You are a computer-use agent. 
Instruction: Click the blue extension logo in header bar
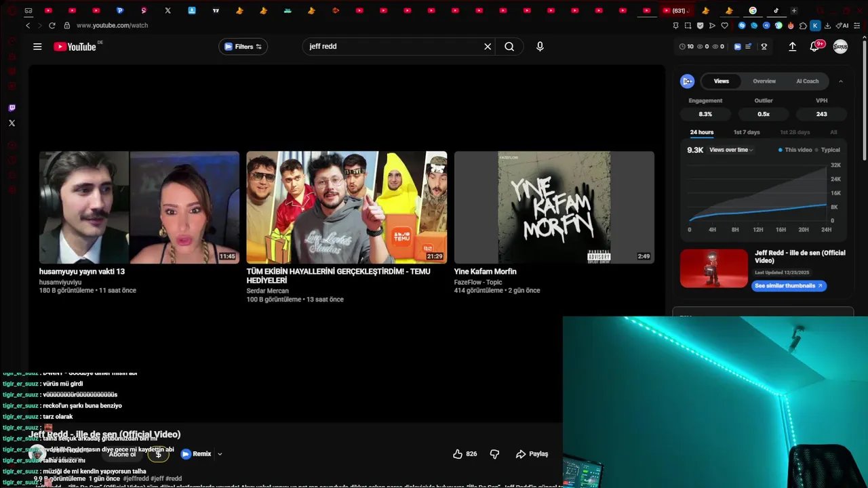(x=738, y=47)
